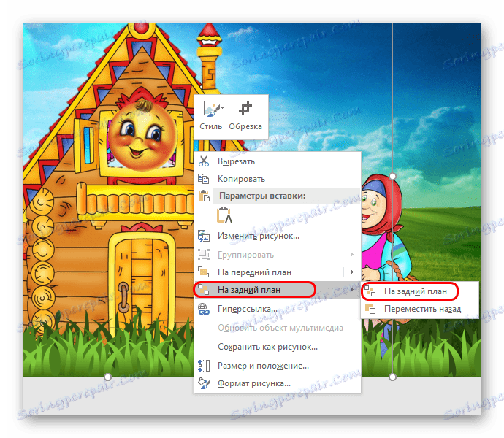This screenshot has height=438, width=504.
Task: Click the bottom-right selection handle
Action: coord(392,377)
